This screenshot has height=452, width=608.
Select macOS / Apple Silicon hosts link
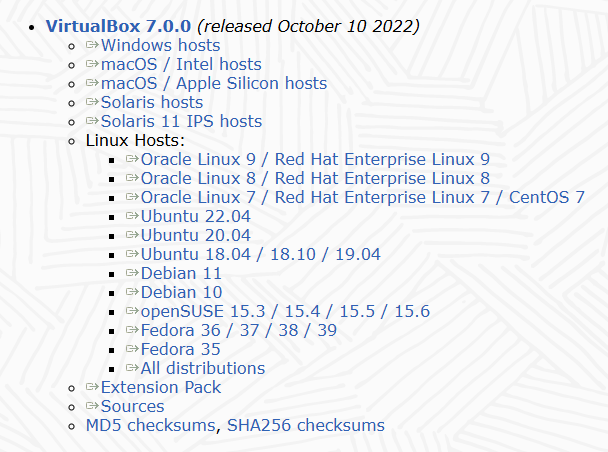pos(213,83)
